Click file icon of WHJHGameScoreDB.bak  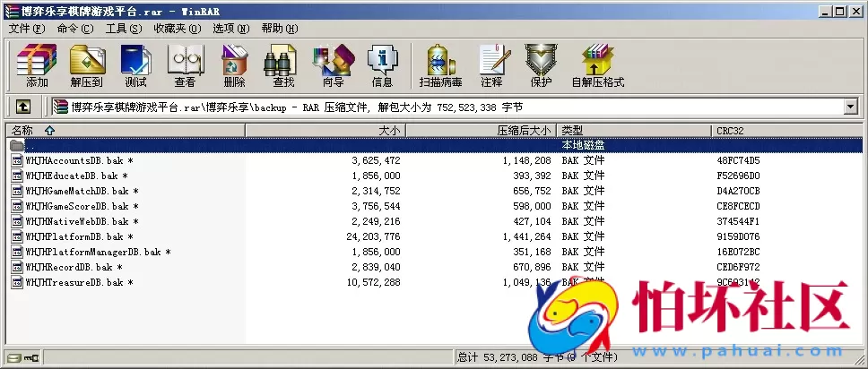[17, 206]
